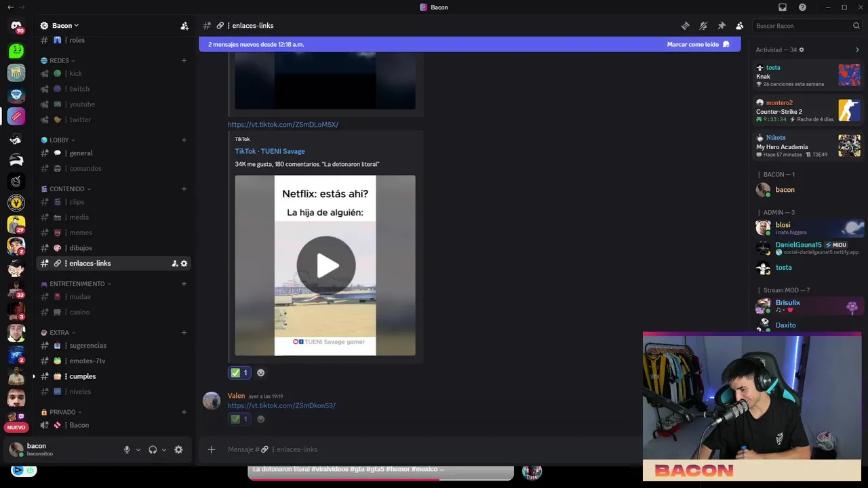Click create invite icon on enlaces-links channel
The image size is (868, 488).
pyautogui.click(x=174, y=264)
